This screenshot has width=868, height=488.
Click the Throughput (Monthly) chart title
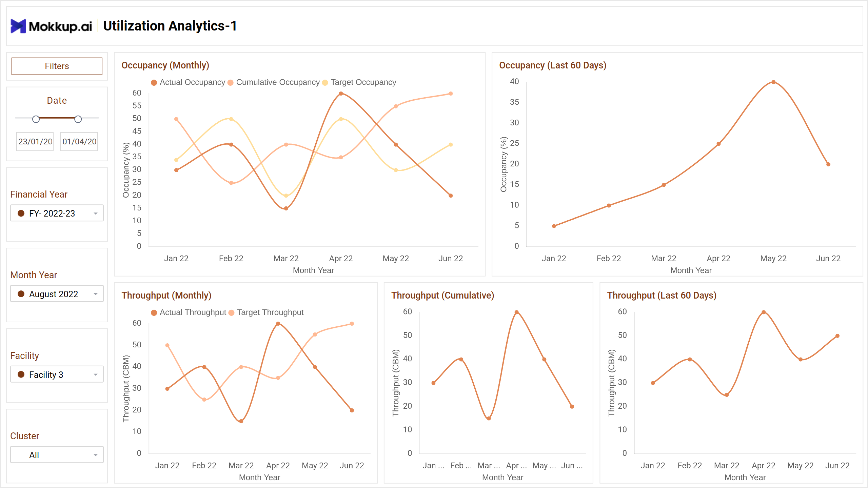tap(166, 295)
